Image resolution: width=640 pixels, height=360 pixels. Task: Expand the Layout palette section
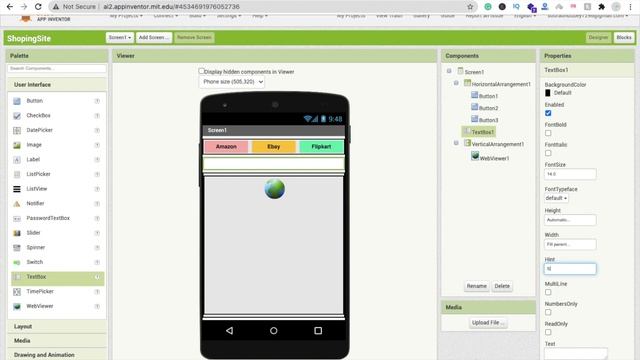[x=57, y=327]
